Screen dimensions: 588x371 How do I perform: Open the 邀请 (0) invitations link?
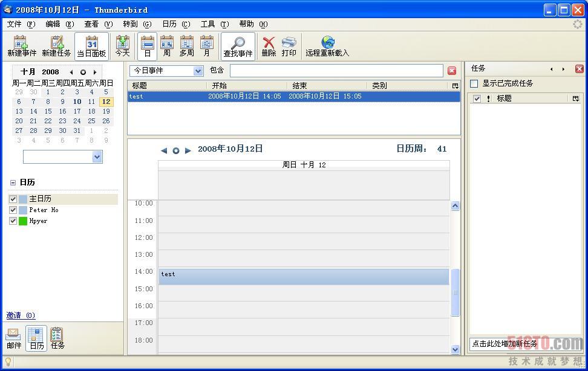click(21, 315)
